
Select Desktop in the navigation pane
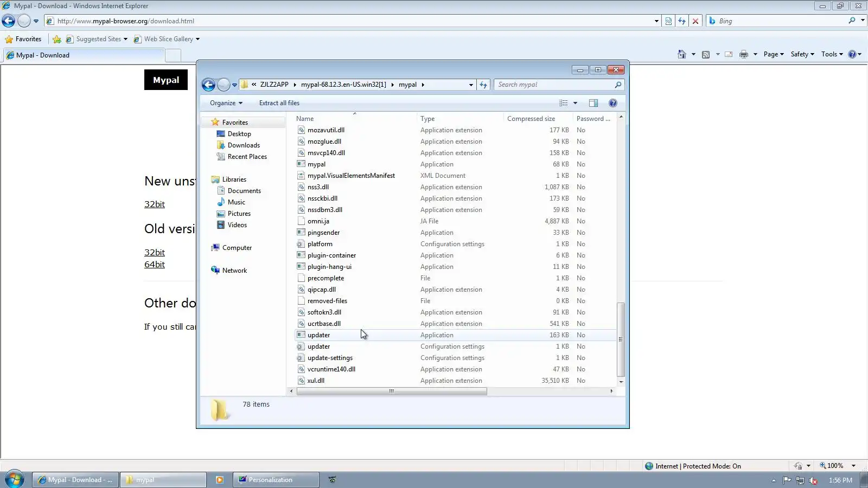click(239, 134)
